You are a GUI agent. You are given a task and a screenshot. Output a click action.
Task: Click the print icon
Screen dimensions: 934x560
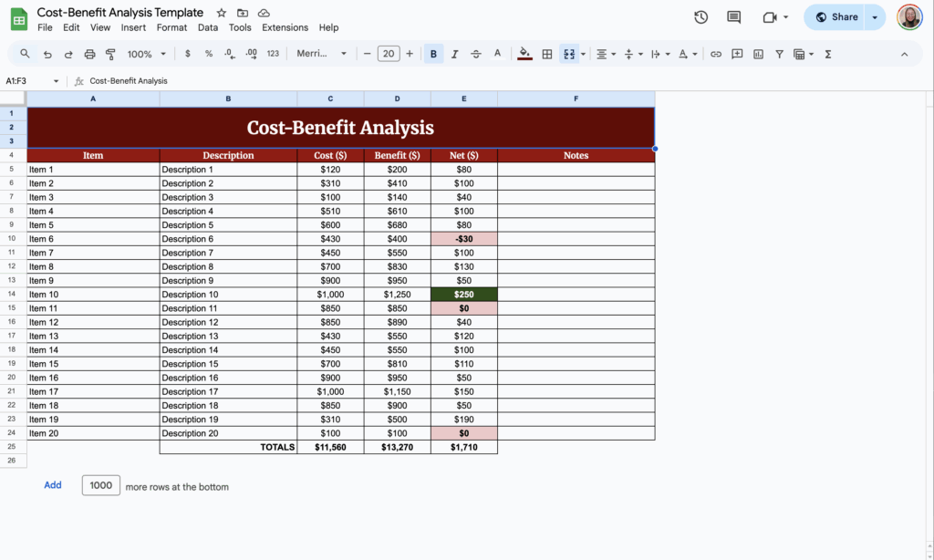tap(89, 54)
